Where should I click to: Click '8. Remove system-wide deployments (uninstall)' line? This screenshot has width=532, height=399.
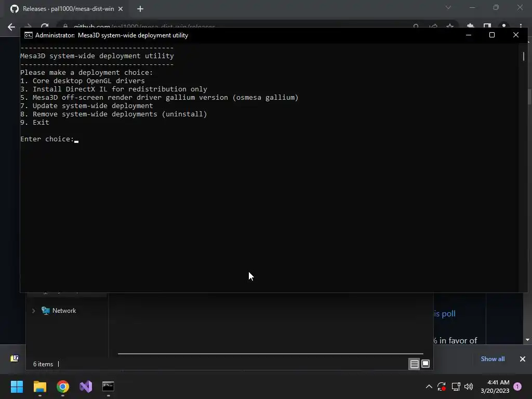point(114,114)
